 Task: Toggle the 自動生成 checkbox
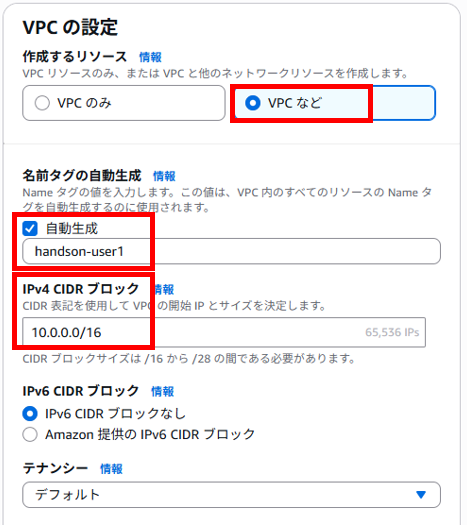[30, 229]
